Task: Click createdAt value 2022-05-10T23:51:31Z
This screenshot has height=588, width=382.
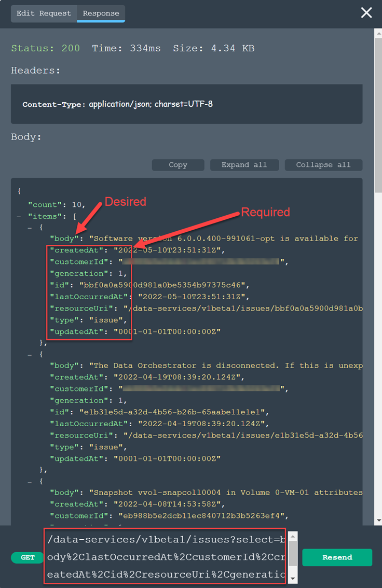Action: pos(169,250)
